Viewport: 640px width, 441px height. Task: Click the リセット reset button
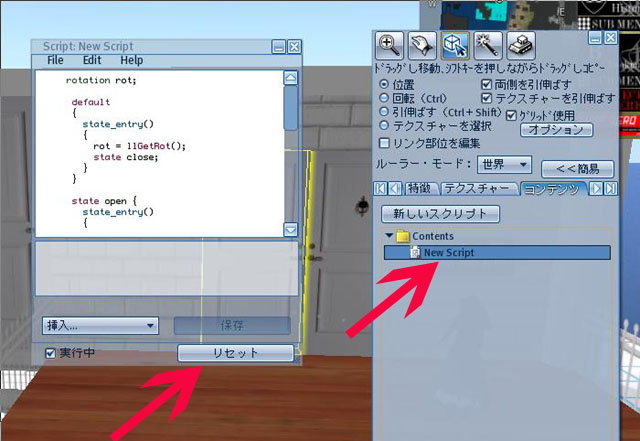coord(236,353)
